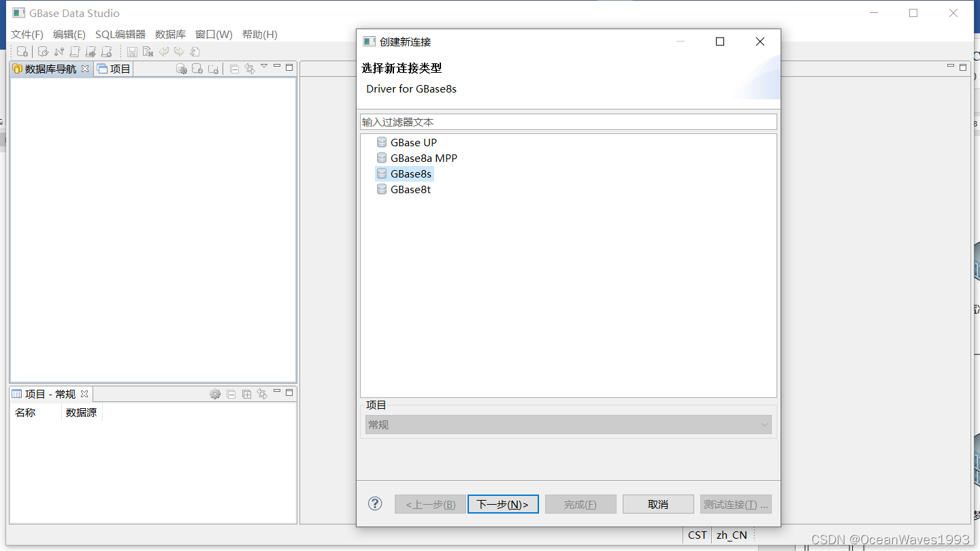Maximize the editor area
This screenshot has height=551, width=980.
963,67
